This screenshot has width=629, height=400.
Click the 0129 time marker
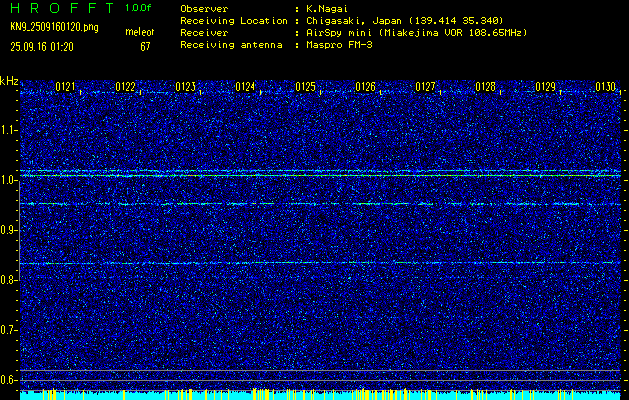(x=546, y=87)
